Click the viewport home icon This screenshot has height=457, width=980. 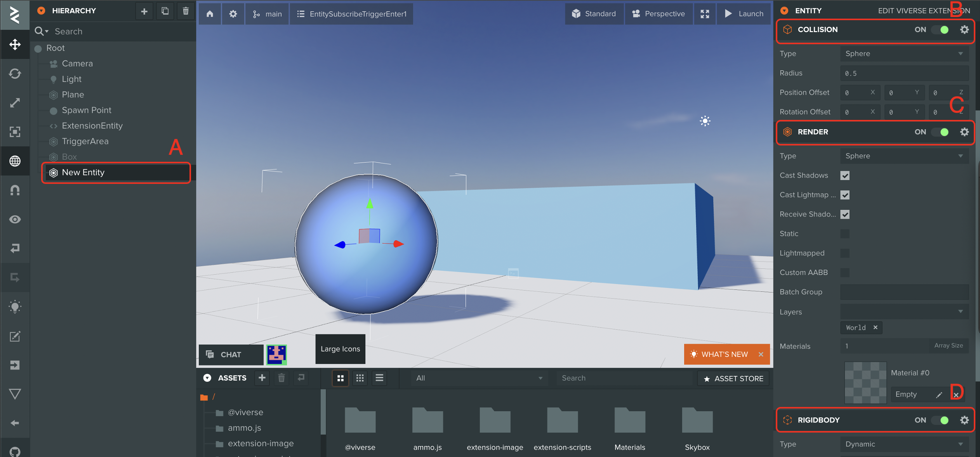click(210, 14)
